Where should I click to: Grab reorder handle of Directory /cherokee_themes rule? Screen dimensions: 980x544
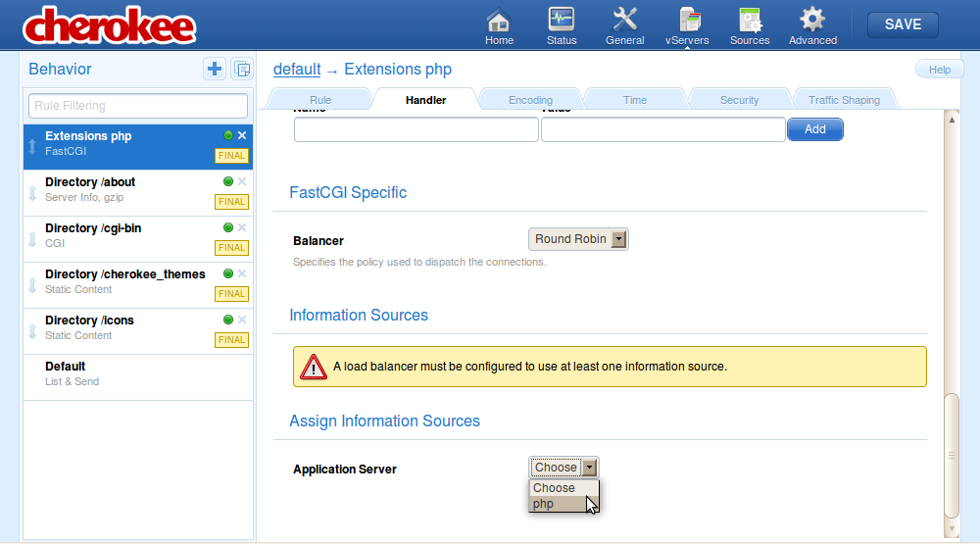32,285
